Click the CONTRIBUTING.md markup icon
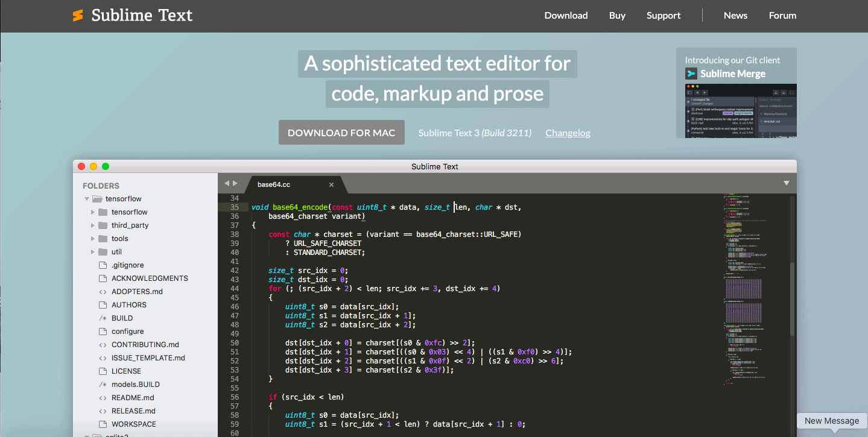The image size is (868, 437). pos(103,345)
